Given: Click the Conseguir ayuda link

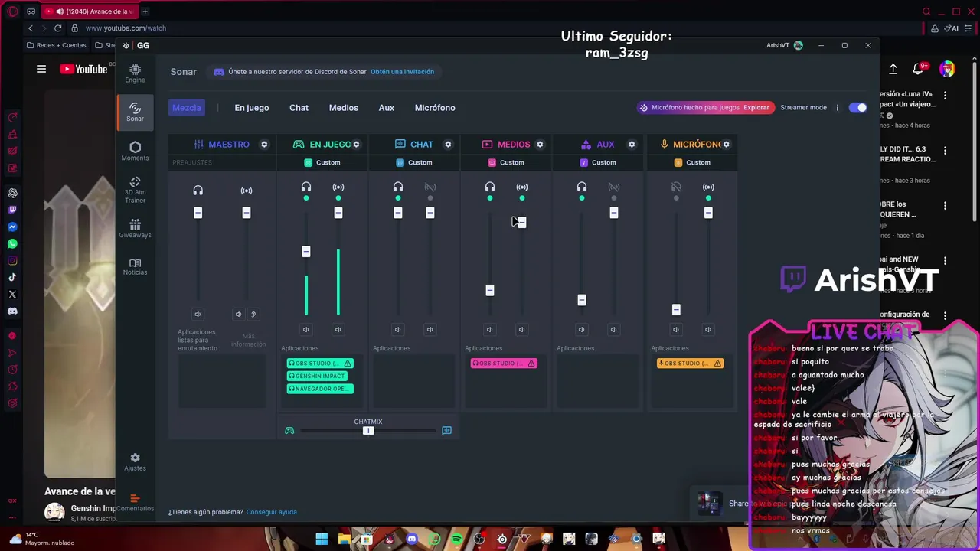Looking at the screenshot, I should point(272,512).
